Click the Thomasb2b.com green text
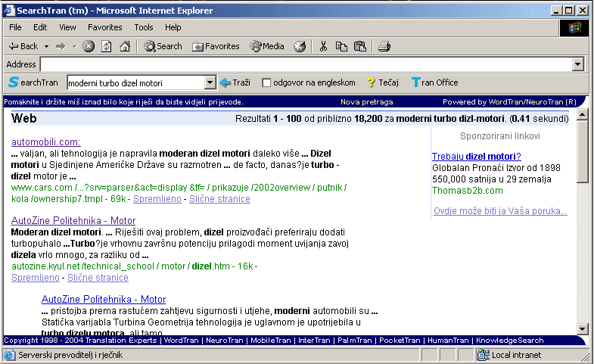This screenshot has width=594, height=364. coord(468,191)
